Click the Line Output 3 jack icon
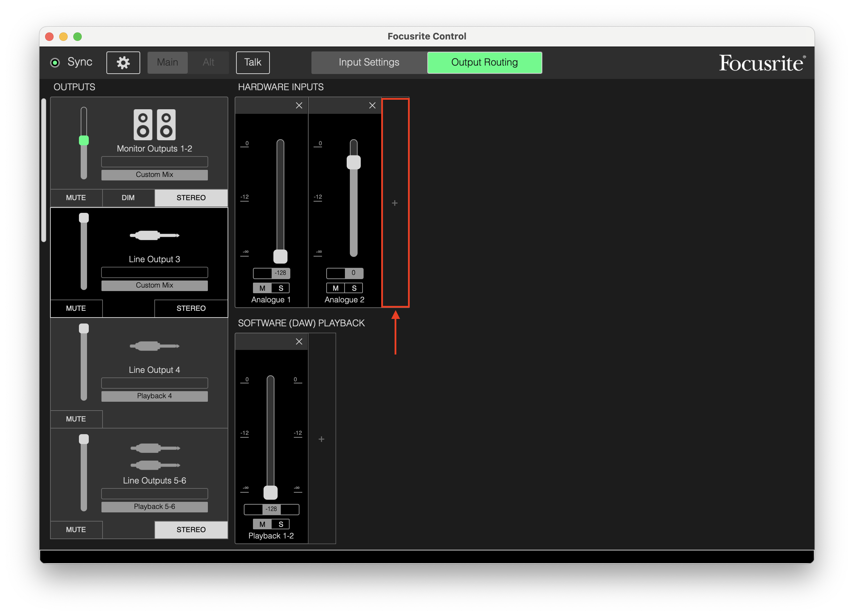Screen dimensions: 854x616 pos(154,235)
